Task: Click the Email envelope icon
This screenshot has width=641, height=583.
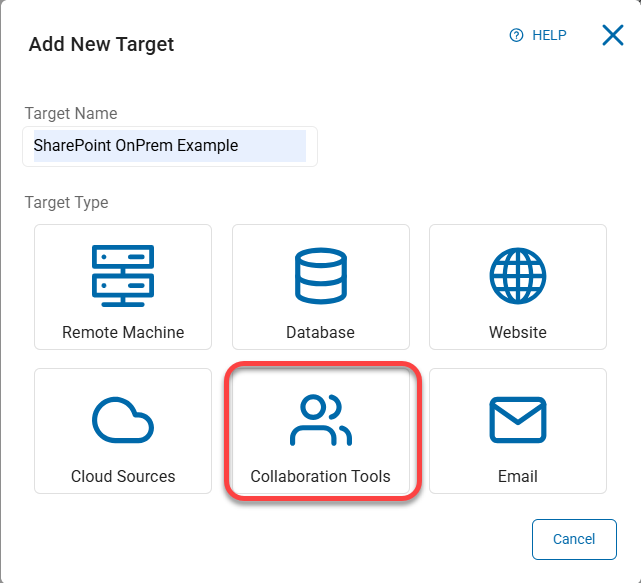Action: click(518, 419)
